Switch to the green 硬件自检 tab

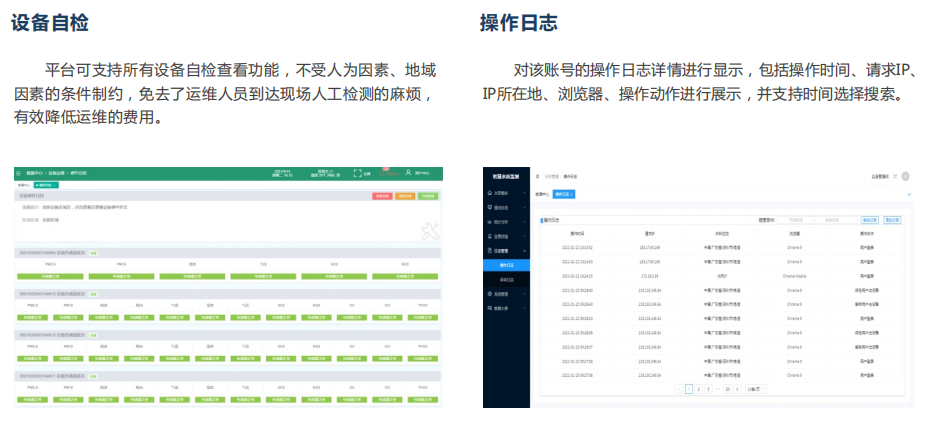(x=47, y=185)
